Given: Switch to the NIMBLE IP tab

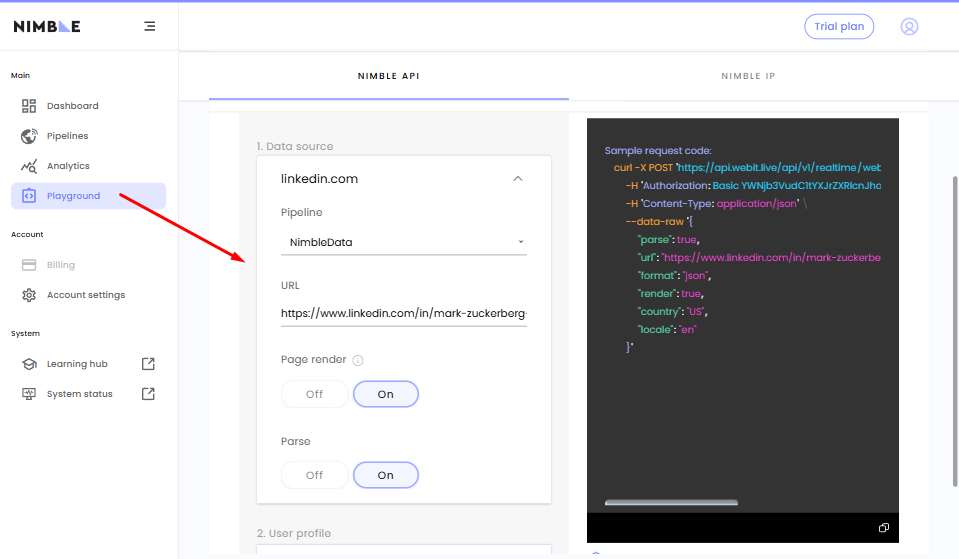Looking at the screenshot, I should [x=748, y=76].
